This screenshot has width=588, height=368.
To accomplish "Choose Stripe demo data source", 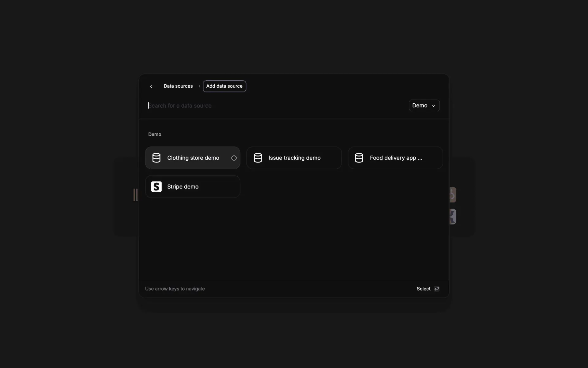I will tap(192, 186).
